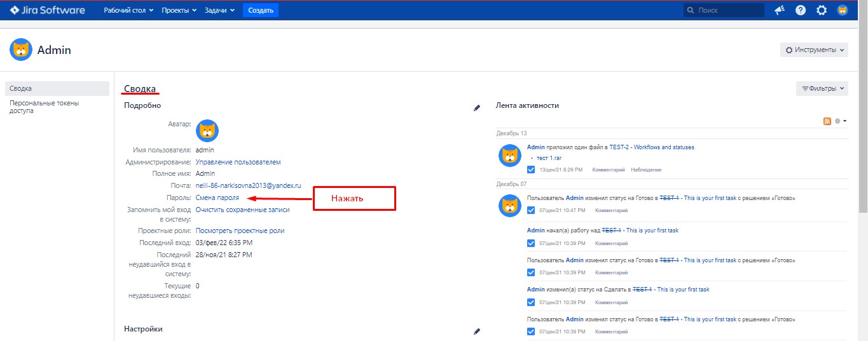Click the cat avatar under Декабрь 13
868x341 pixels.
[510, 156]
